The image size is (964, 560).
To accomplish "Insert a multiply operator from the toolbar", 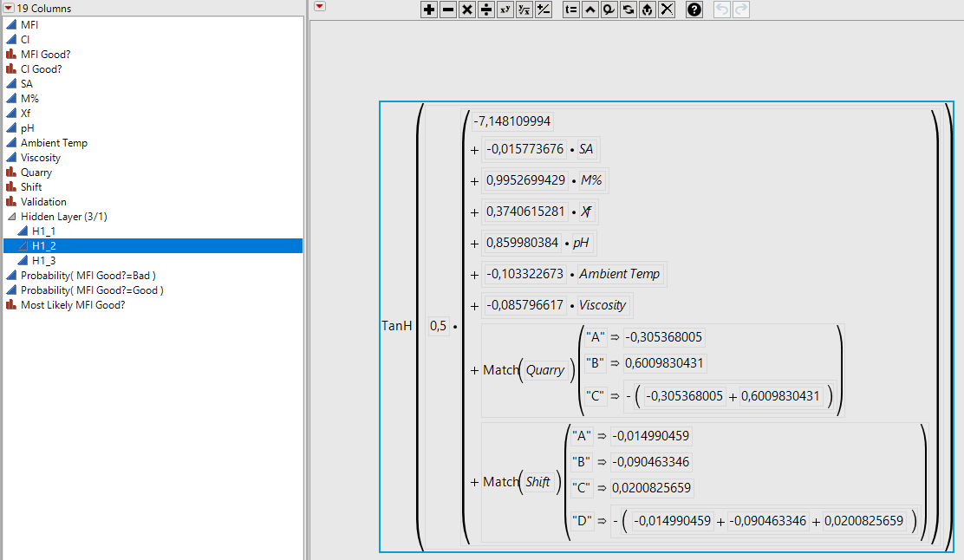I will [x=467, y=10].
